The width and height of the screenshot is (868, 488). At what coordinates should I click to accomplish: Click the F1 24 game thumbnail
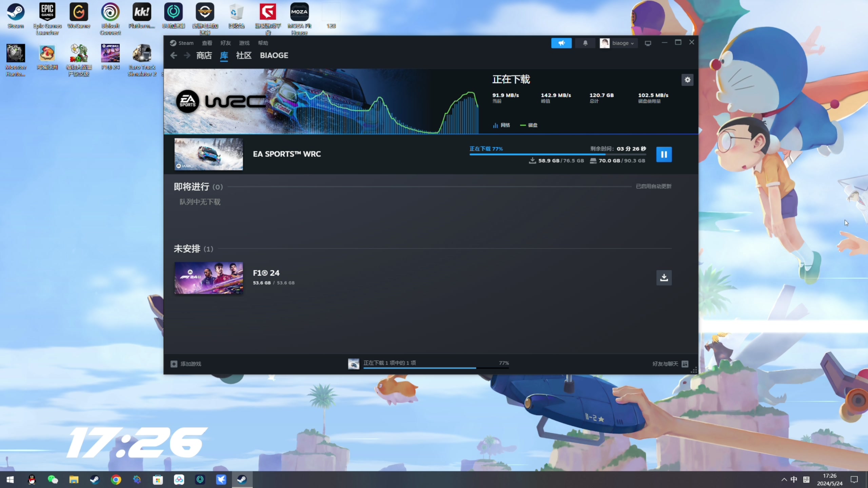(209, 278)
